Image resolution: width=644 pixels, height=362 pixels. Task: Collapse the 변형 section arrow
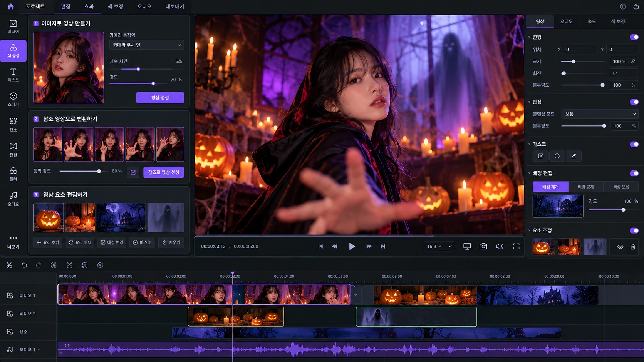[529, 37]
